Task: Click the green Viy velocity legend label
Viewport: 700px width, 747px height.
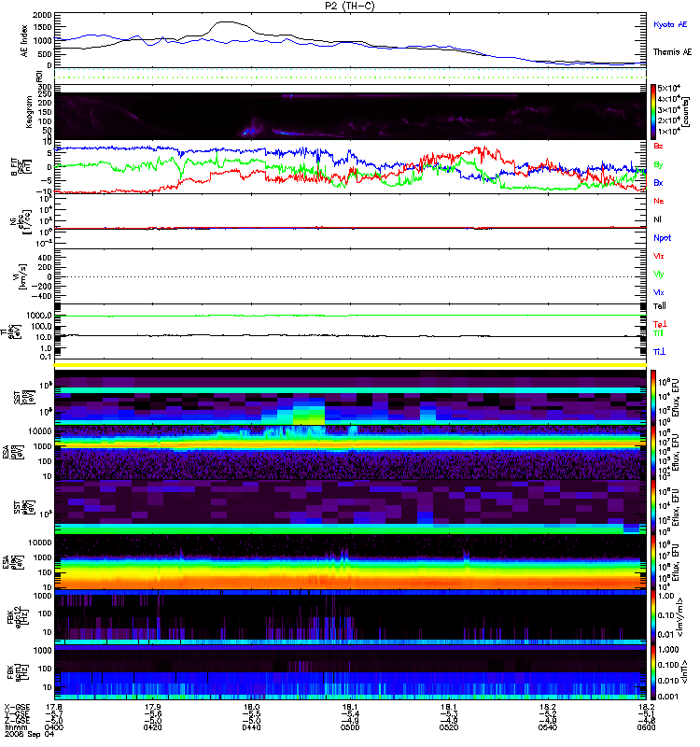Action: pos(659,274)
